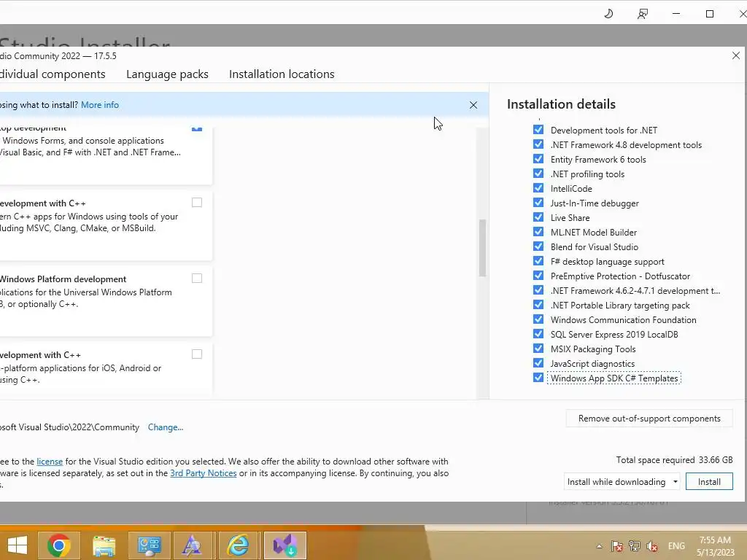Click Total space required 33.66 GB text

coord(674,460)
